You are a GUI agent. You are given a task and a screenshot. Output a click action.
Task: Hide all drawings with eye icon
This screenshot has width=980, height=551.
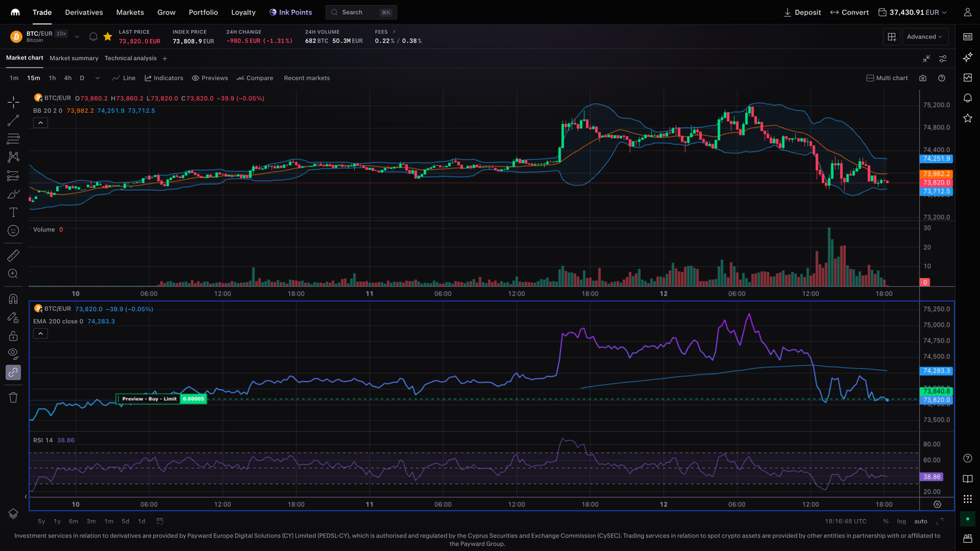coord(13,353)
